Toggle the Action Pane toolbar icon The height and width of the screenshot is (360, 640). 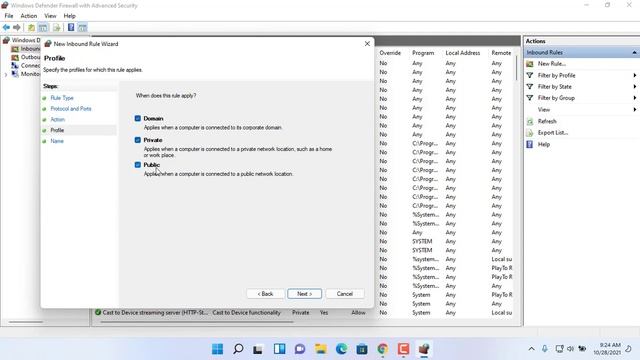point(82,27)
